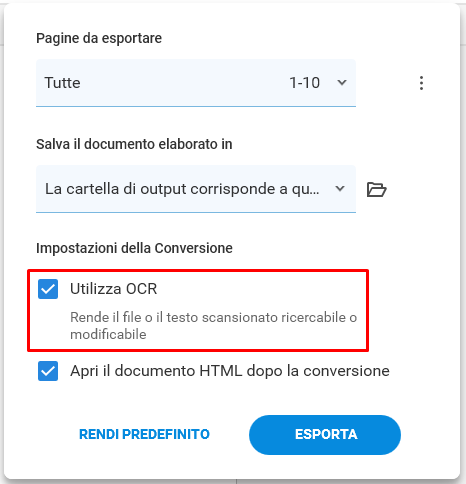Click the 1-10 page range value
The width and height of the screenshot is (466, 484).
pos(304,83)
